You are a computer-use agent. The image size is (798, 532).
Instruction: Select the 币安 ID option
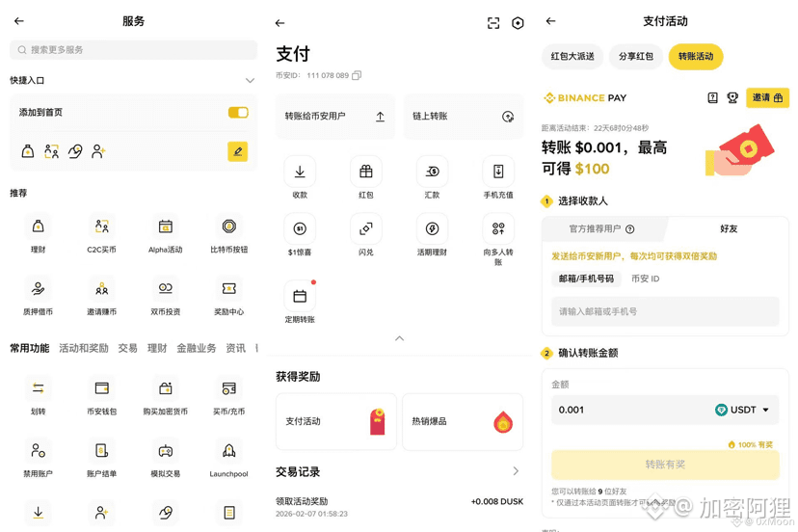click(646, 279)
